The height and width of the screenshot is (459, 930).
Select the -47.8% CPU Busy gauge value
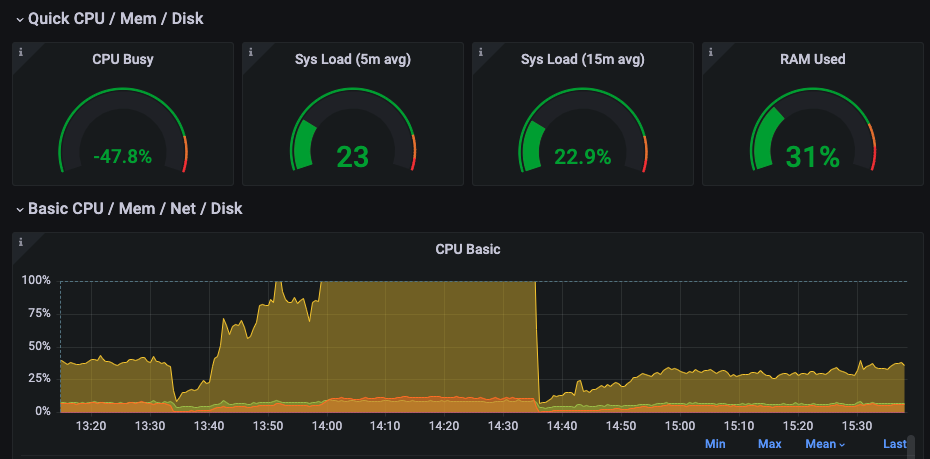(123, 157)
